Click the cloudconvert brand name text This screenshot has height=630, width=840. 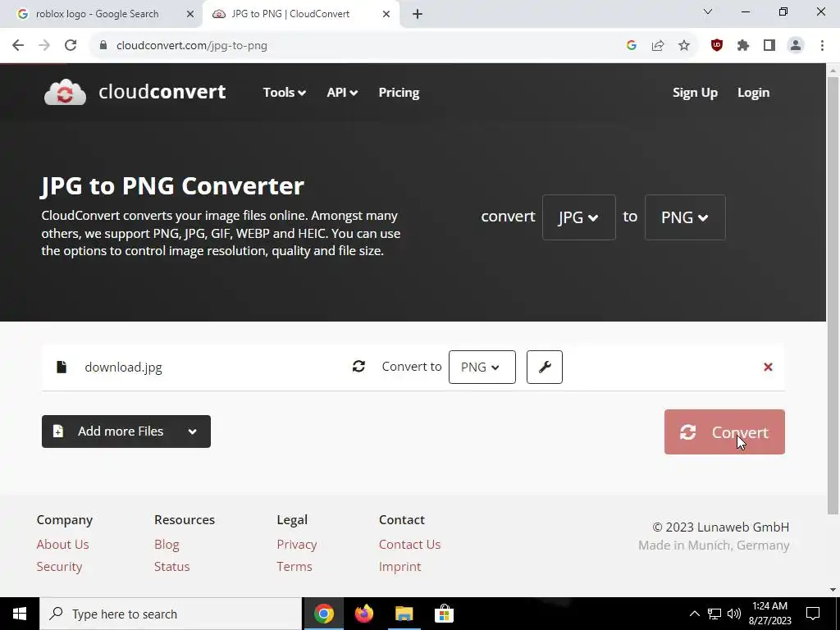pos(162,92)
